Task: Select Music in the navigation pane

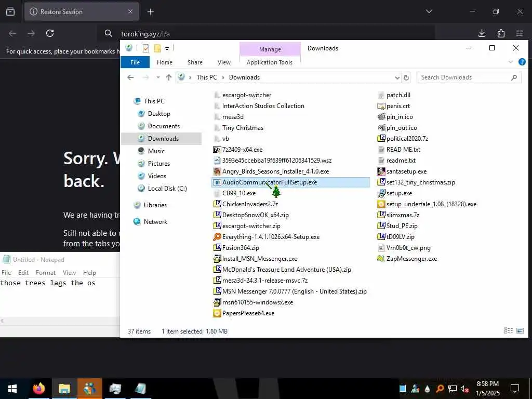Action: coord(156,151)
